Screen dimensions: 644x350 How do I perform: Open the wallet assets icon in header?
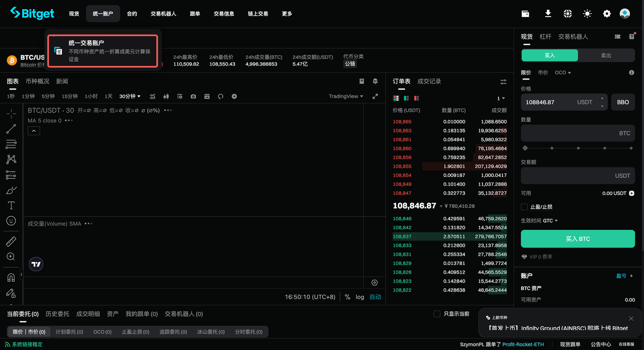click(x=525, y=14)
